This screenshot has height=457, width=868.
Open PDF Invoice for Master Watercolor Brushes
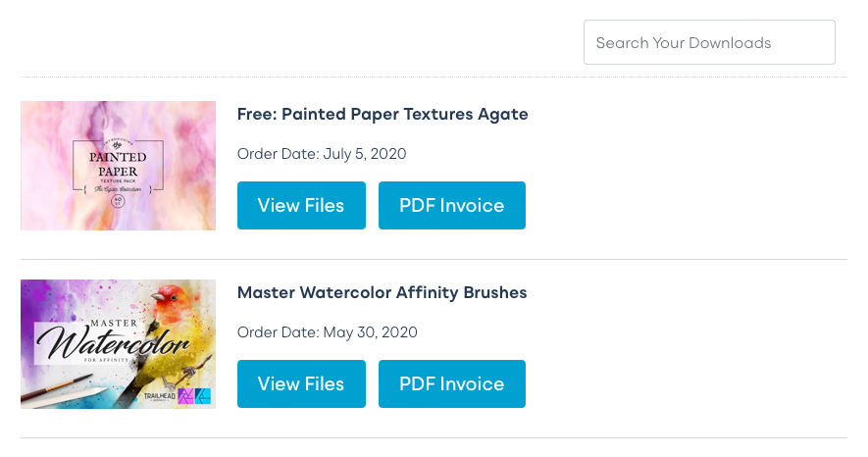pos(451,383)
